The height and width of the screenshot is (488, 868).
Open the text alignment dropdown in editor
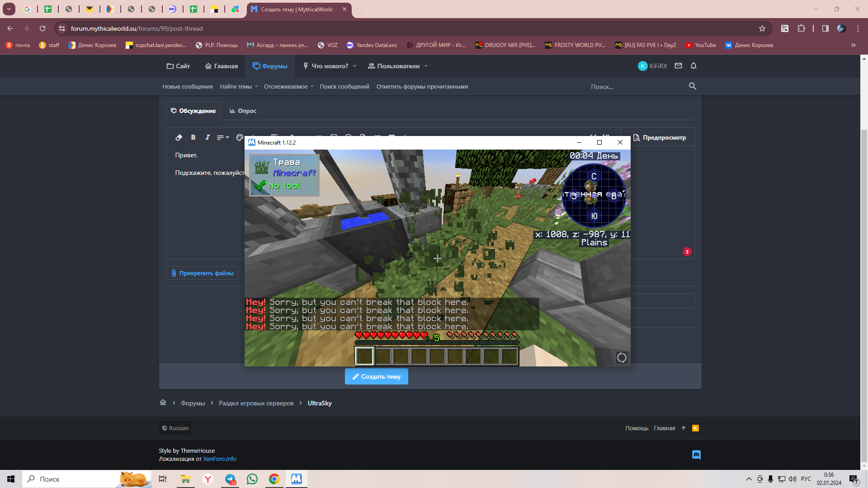point(223,137)
